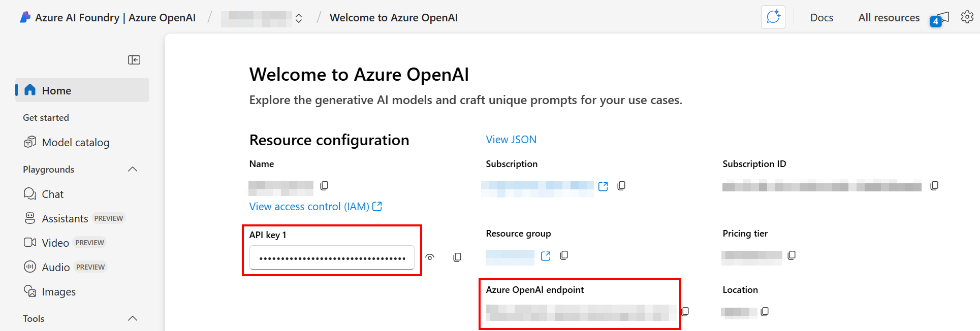Copy the Azure OpenAI endpoint URL
The width and height of the screenshot is (980, 331).
tap(685, 311)
